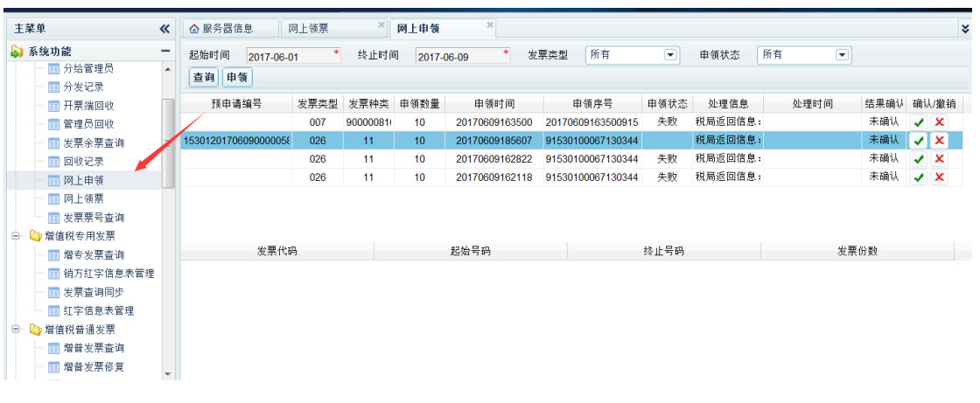This screenshot has width=980, height=403.
Task: Open 发票票号查询 menu item
Action: pyautogui.click(x=94, y=218)
